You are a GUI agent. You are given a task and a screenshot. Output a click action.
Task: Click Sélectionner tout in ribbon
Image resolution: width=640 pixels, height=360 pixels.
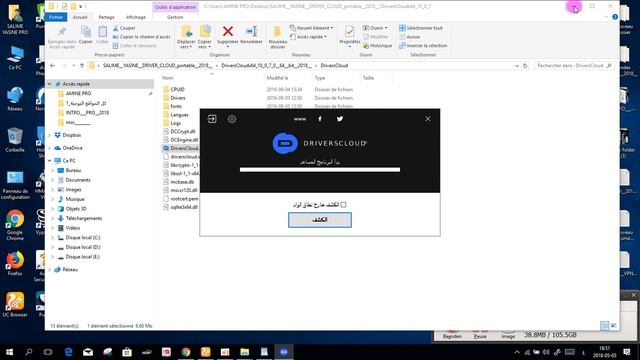[421, 28]
